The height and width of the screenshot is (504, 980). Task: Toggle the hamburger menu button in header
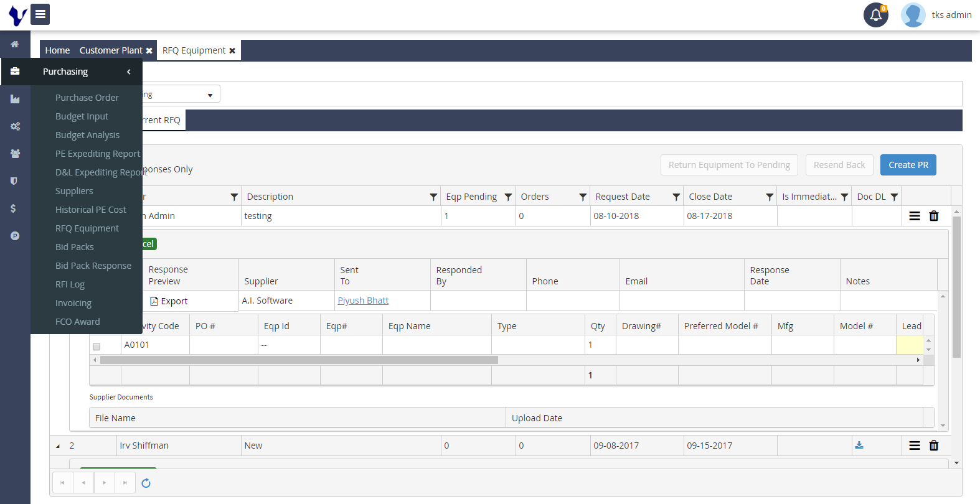coord(40,14)
